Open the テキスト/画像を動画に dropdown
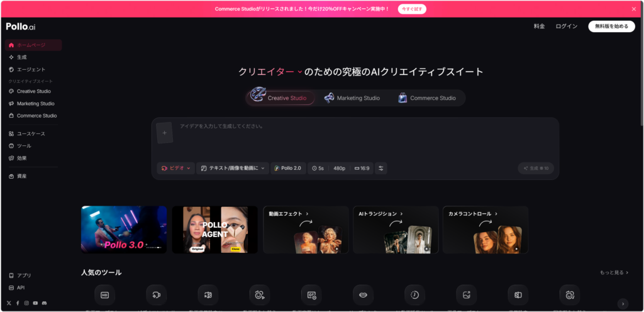The image size is (644, 312). (x=233, y=169)
